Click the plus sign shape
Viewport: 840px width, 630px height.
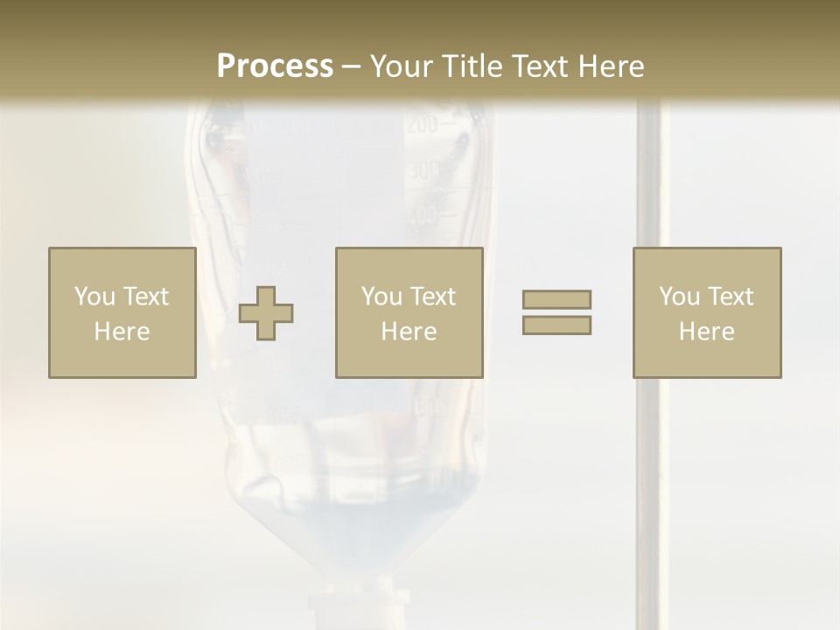pos(267,313)
